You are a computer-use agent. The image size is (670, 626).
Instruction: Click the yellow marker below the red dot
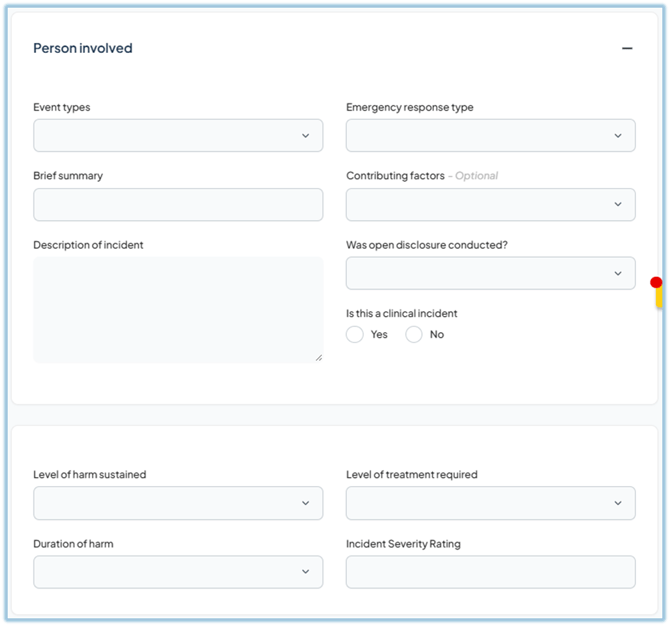pos(659,298)
